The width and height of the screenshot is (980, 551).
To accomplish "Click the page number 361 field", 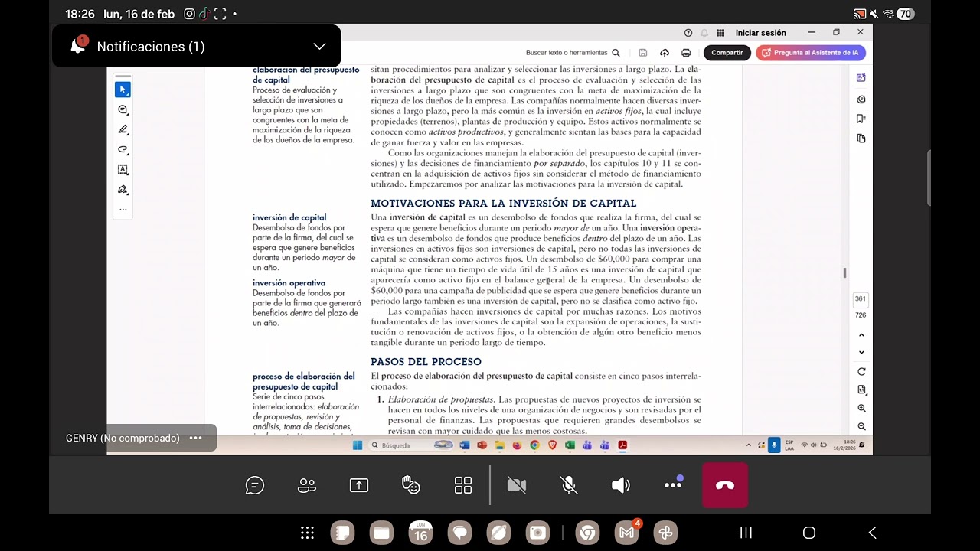I will click(x=861, y=300).
